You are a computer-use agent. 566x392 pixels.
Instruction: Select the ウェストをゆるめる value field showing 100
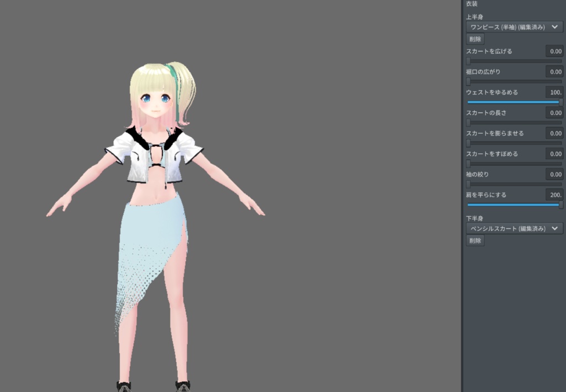tap(554, 92)
